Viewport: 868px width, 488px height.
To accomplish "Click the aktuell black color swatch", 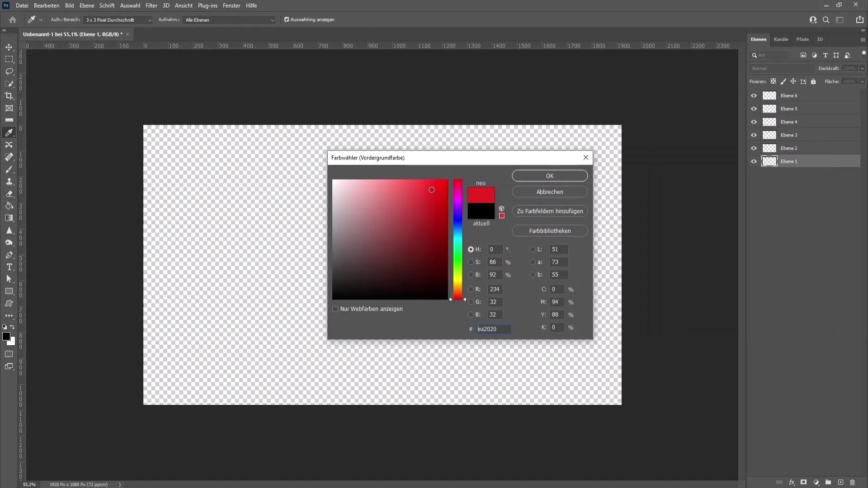I will click(481, 211).
